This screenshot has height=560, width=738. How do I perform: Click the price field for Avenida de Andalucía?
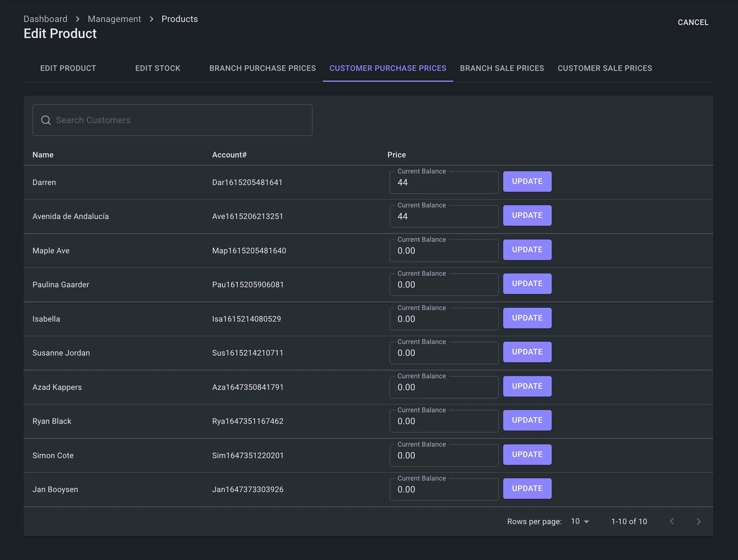tap(443, 217)
